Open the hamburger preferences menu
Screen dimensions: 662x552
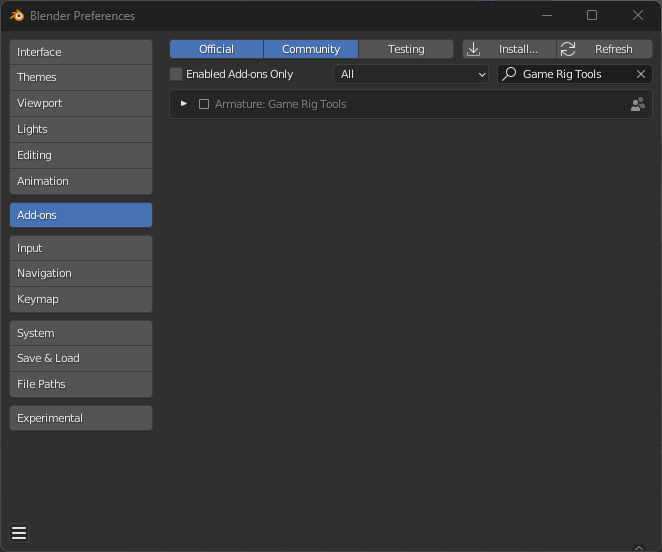point(19,533)
